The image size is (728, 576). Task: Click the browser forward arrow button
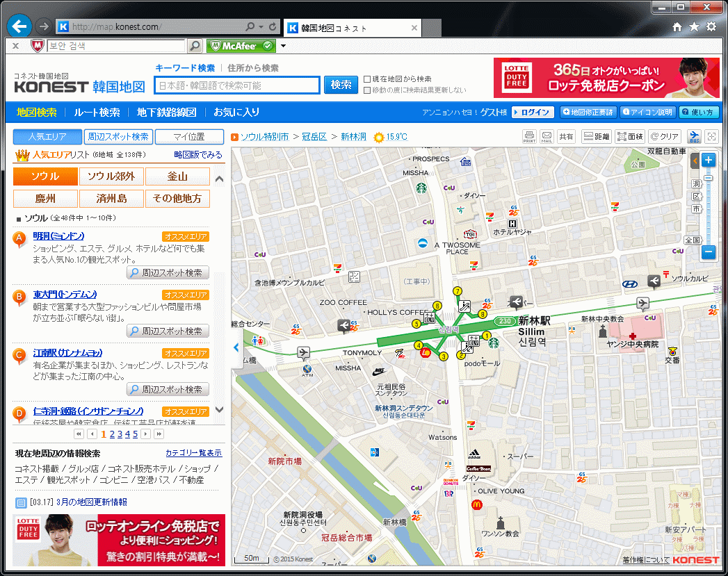tap(44, 26)
